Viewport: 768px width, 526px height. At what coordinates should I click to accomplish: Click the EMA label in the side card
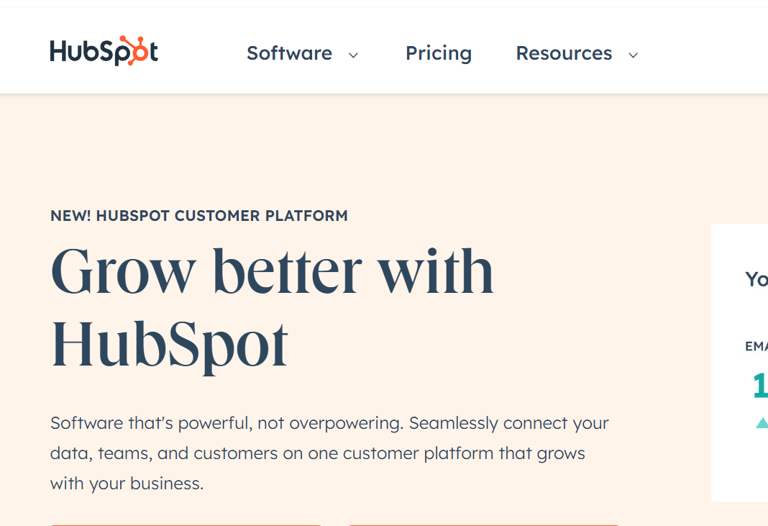click(756, 346)
